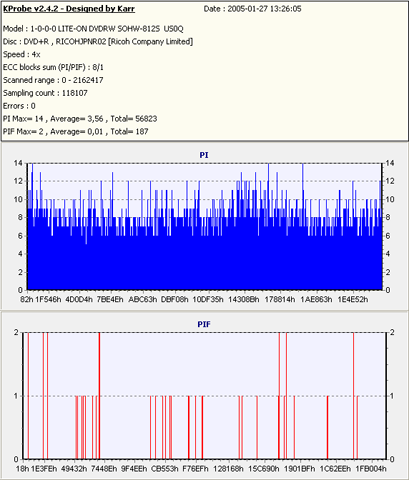Click the KProbe v2.4.2 title text
Viewport: 409px width, 480px height.
(x=69, y=9)
